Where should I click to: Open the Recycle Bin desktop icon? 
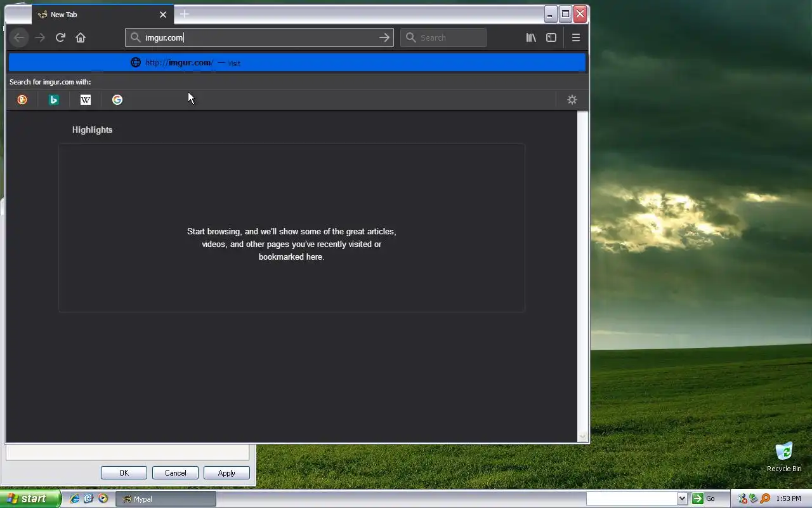pyautogui.click(x=784, y=457)
